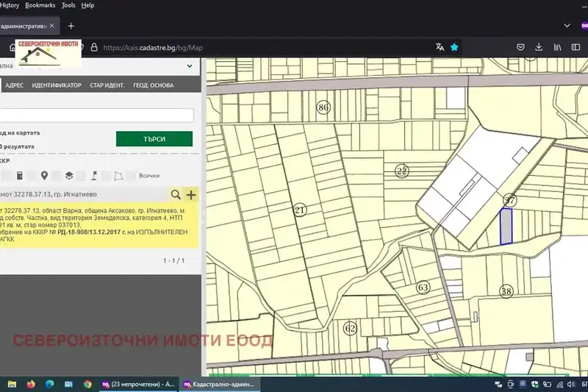
Task: Open the Help menu
Action: [x=87, y=5]
